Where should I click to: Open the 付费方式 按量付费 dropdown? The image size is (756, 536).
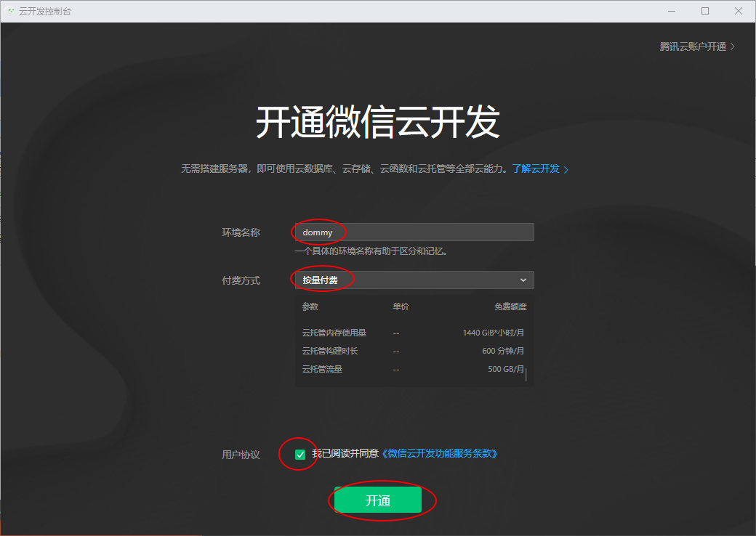click(414, 280)
